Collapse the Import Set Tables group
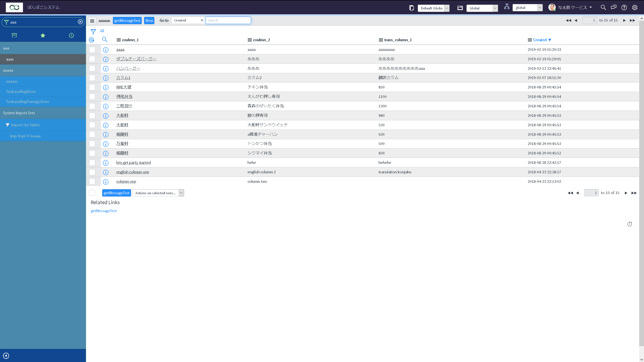 pyautogui.click(x=7, y=125)
